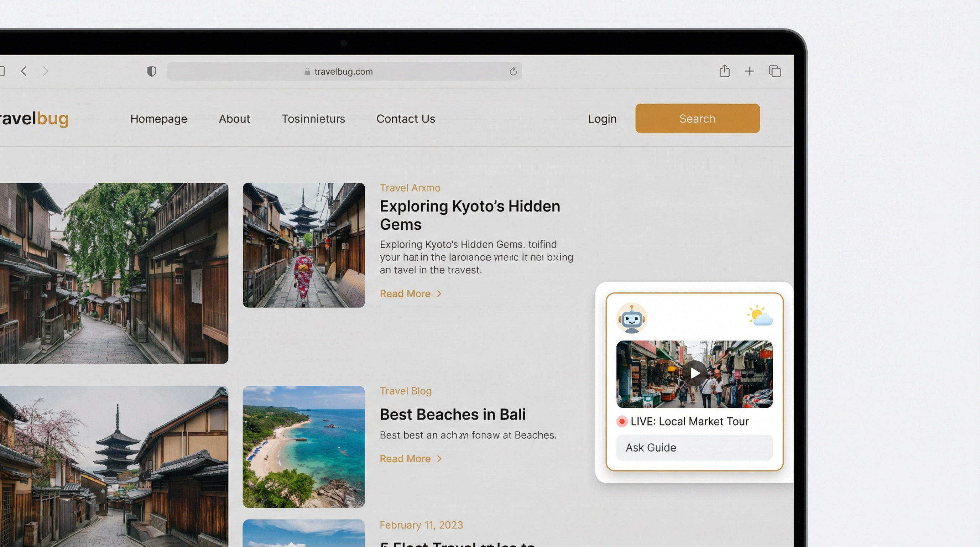Click the robot guide avatar
The width and height of the screenshot is (980, 547).
click(x=631, y=318)
